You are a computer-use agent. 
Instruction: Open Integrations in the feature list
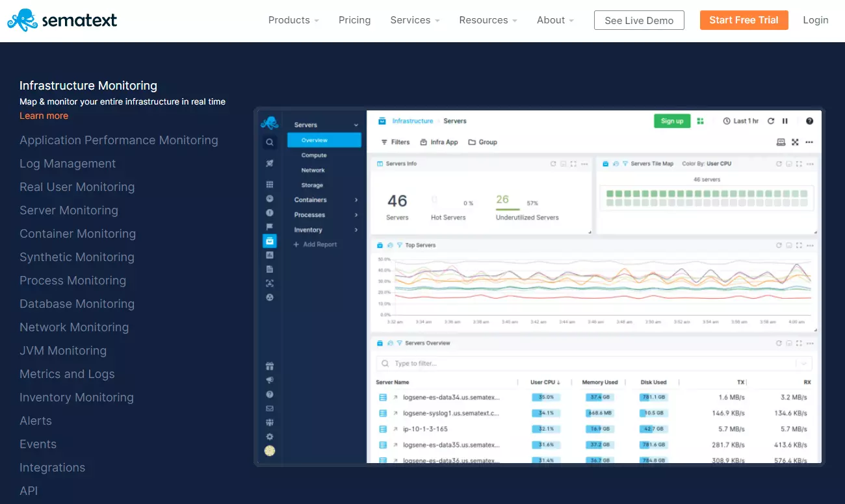(x=52, y=468)
